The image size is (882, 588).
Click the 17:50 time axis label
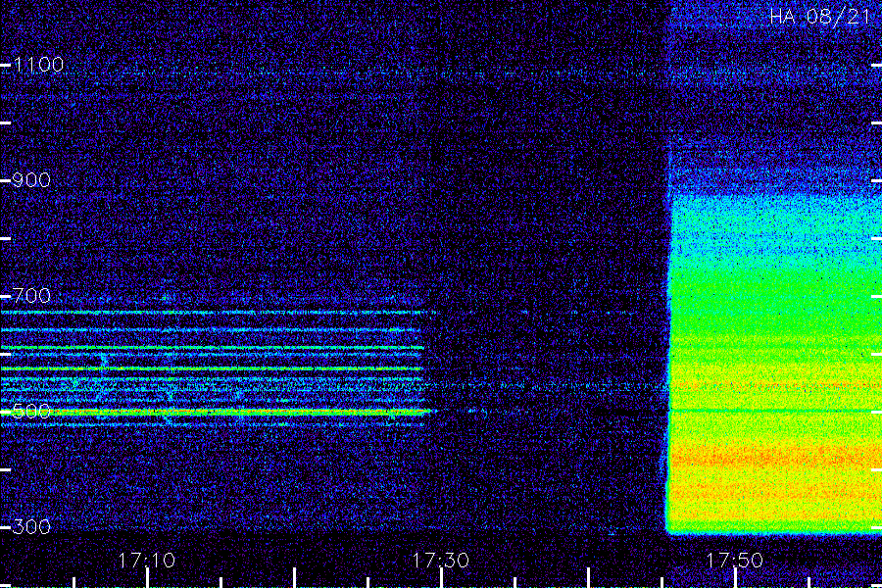coord(735,561)
